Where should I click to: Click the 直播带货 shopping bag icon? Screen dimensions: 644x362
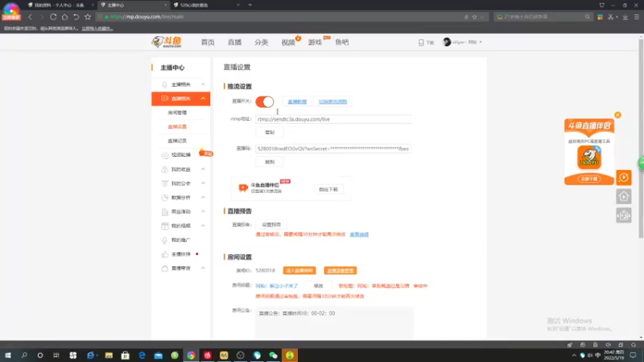pyautogui.click(x=165, y=269)
